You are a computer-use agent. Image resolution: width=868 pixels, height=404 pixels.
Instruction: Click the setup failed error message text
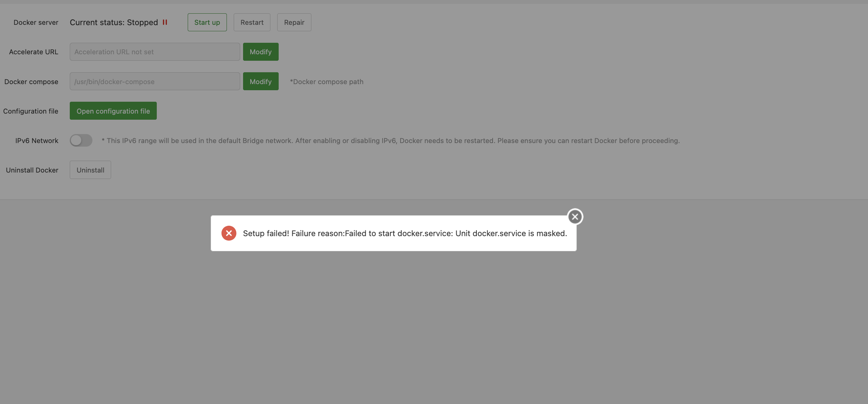pos(405,234)
